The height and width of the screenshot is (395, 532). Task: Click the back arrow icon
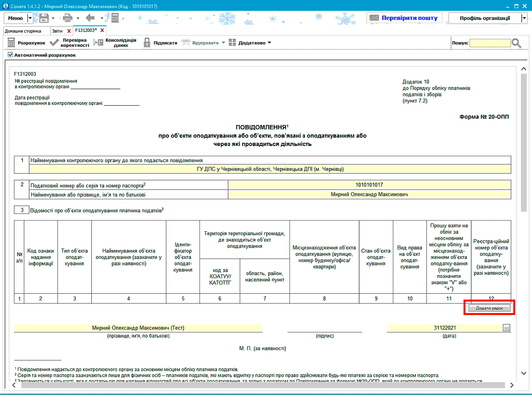91,18
